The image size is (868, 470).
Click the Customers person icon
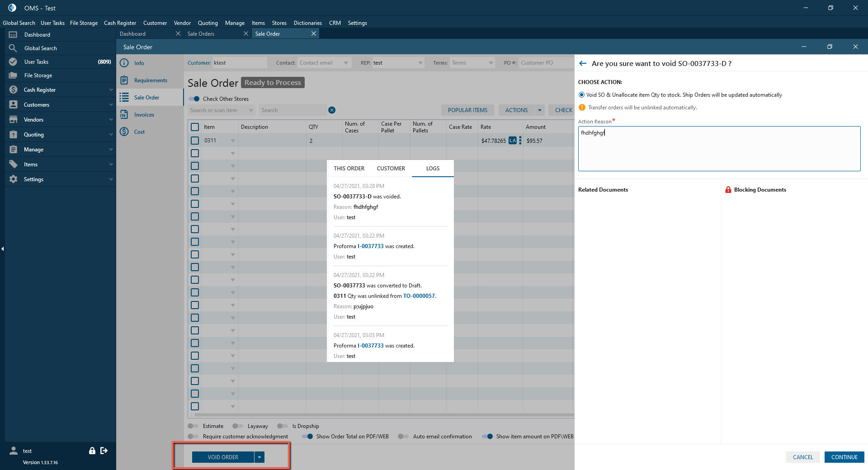tap(14, 105)
